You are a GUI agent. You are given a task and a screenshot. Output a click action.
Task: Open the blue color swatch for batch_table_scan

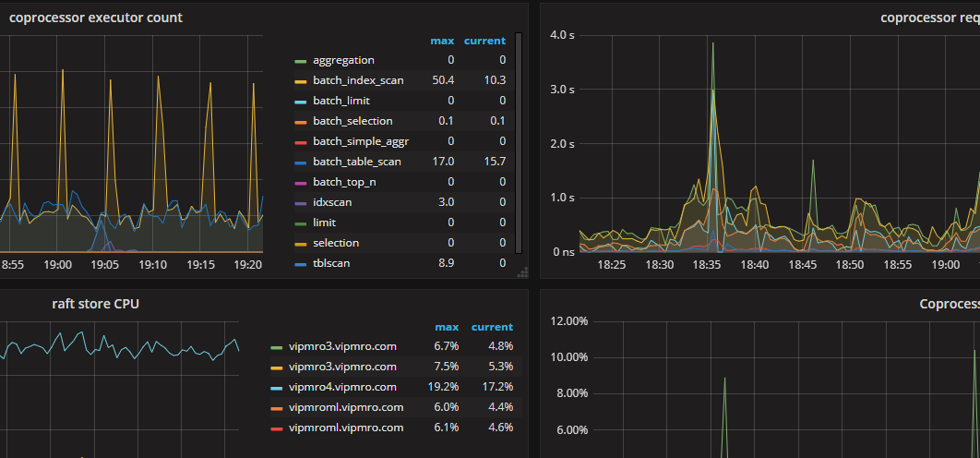[x=300, y=163]
